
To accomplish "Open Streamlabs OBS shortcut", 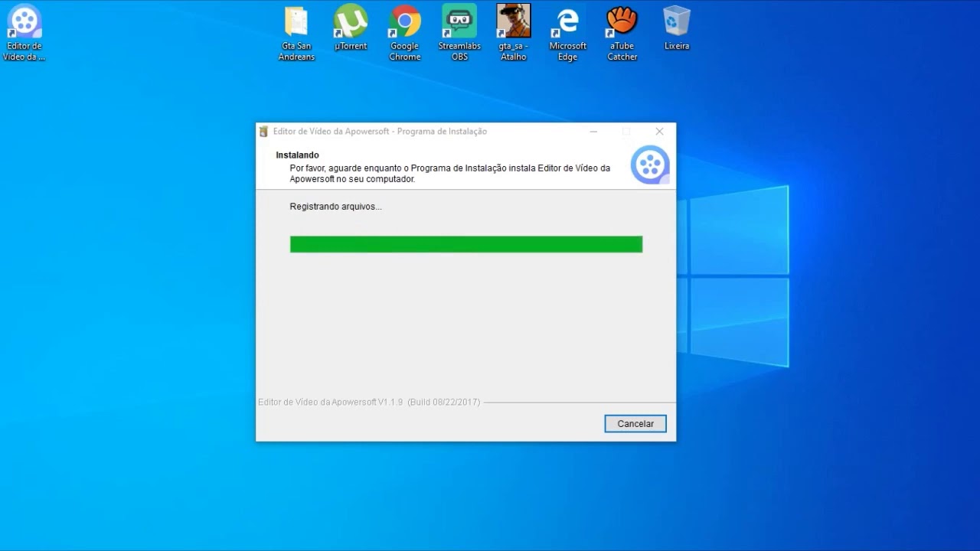I will click(459, 33).
